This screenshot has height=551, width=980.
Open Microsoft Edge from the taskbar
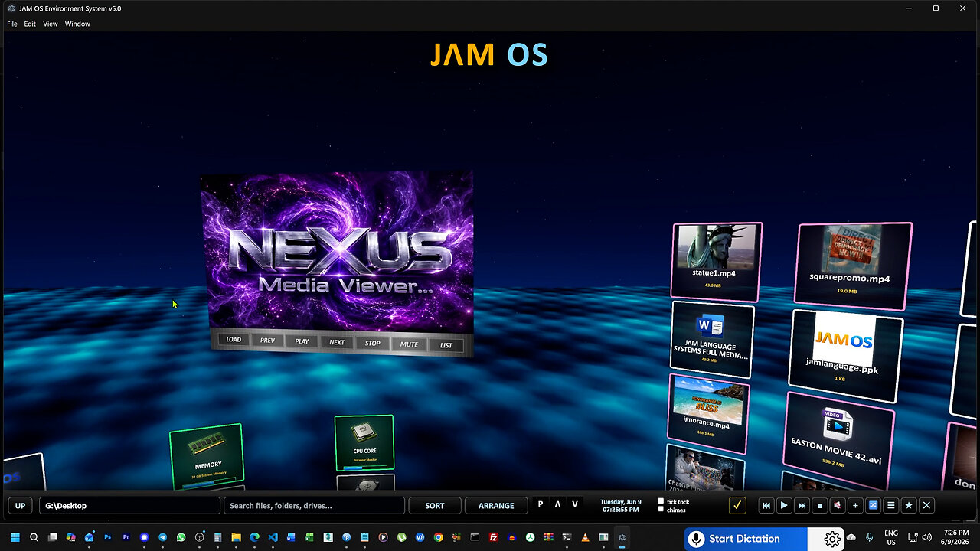point(254,538)
